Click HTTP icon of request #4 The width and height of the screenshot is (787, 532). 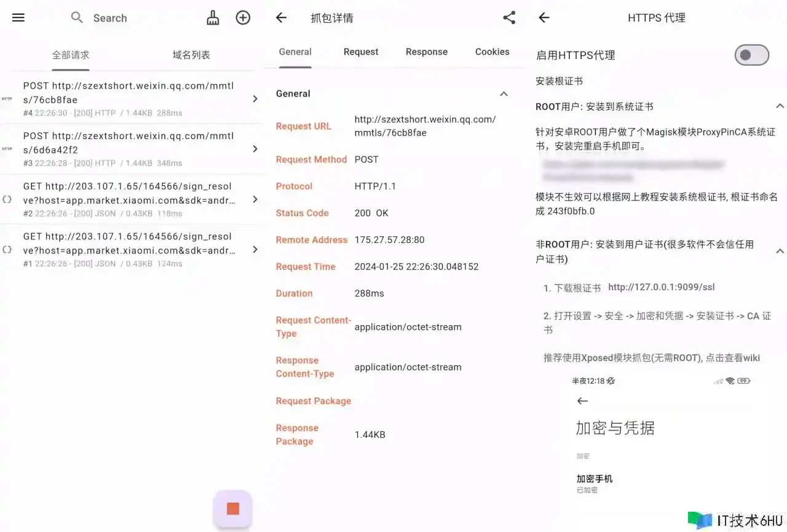7,98
